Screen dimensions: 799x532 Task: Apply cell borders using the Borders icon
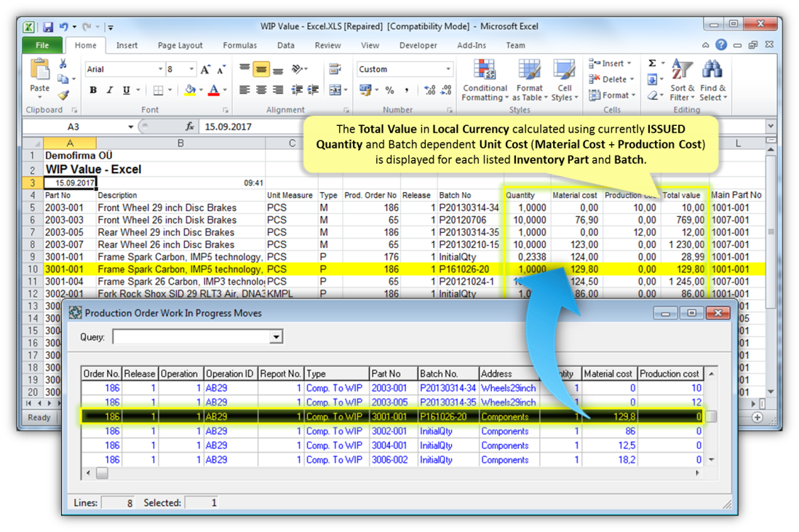pyautogui.click(x=159, y=90)
